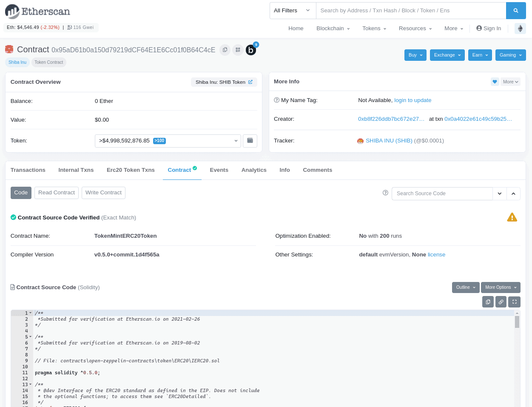Click the Shiba Inu tag

coord(17,62)
